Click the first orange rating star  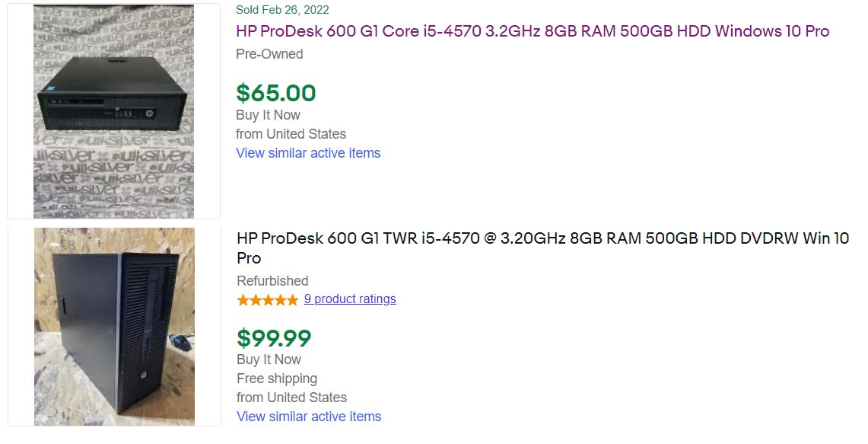click(x=243, y=300)
